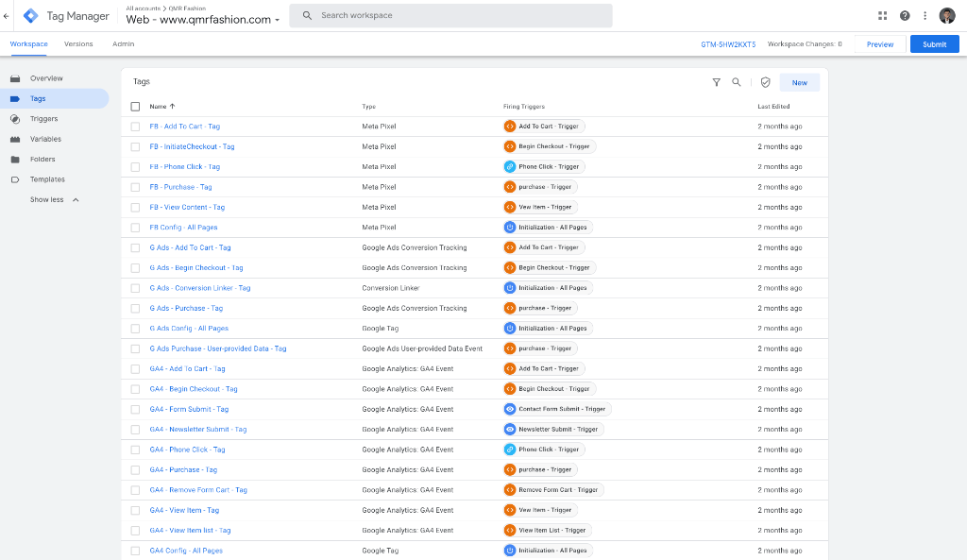Click the Contact Form Submit - Trigger chip
This screenshot has height=560, width=967.
tap(557, 409)
